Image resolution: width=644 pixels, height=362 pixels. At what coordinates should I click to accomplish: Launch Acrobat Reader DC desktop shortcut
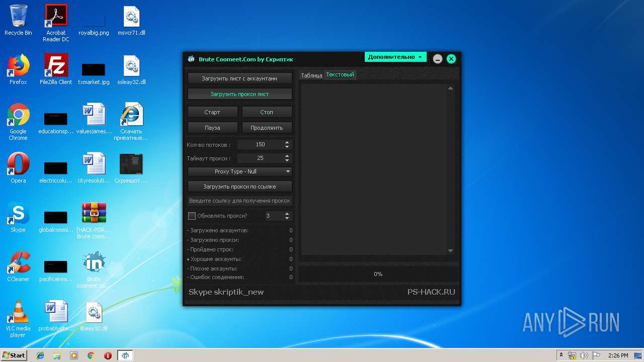coord(56,23)
